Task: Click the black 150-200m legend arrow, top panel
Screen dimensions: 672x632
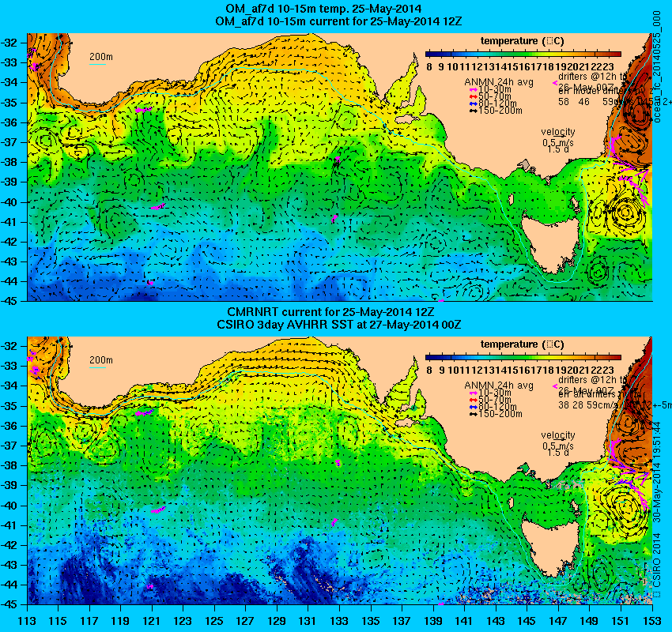Action: click(x=473, y=111)
